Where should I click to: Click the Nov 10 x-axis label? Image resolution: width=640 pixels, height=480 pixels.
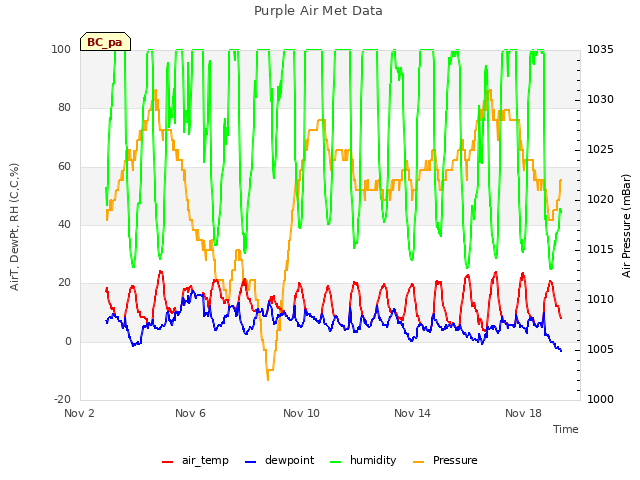click(x=301, y=413)
